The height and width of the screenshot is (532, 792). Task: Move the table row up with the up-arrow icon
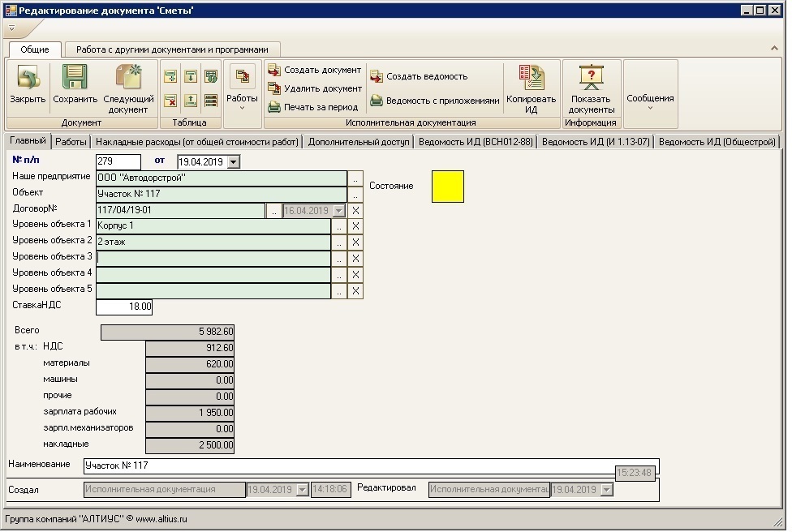[191, 101]
